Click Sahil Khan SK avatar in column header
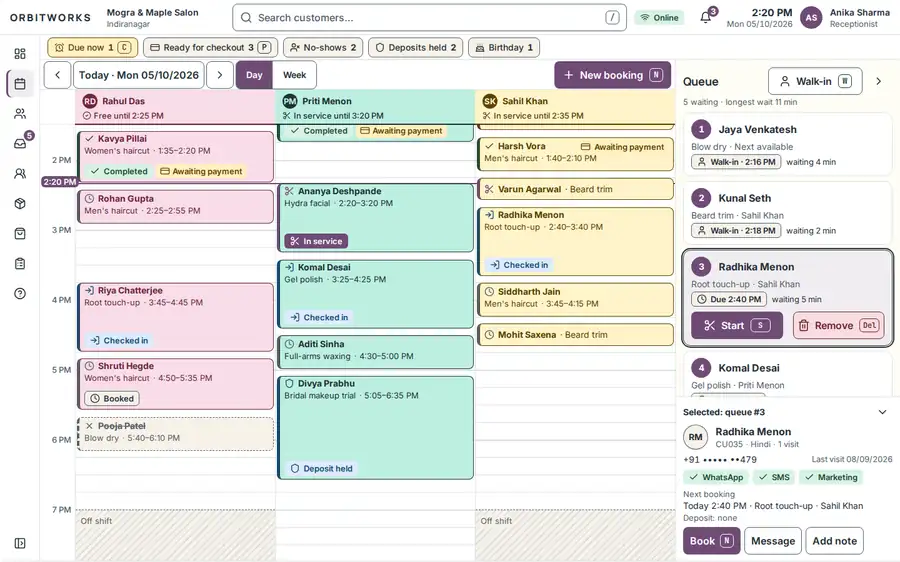 point(490,101)
